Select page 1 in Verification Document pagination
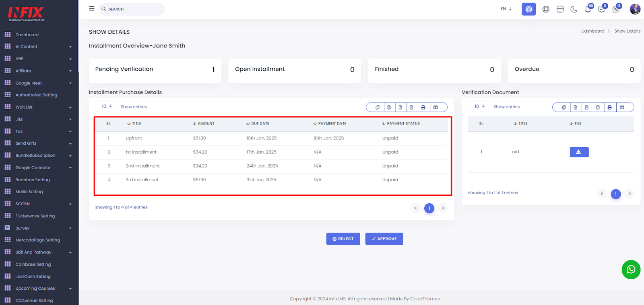 pos(616,194)
